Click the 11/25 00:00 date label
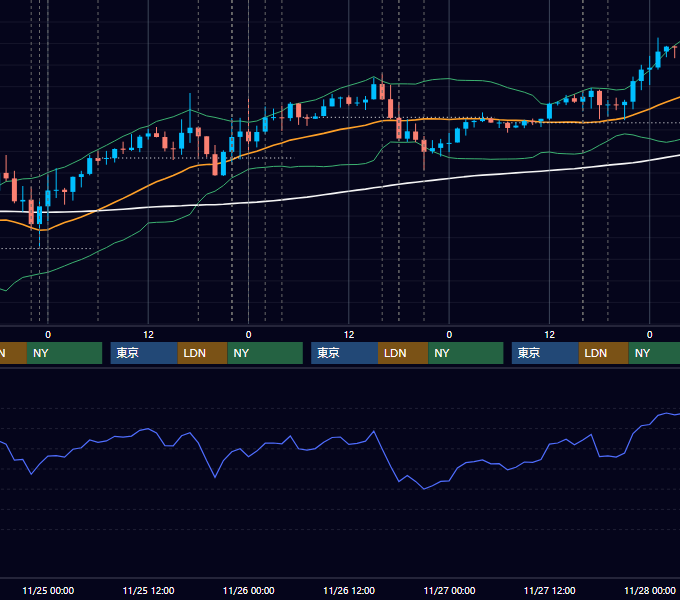 pyautogui.click(x=48, y=590)
